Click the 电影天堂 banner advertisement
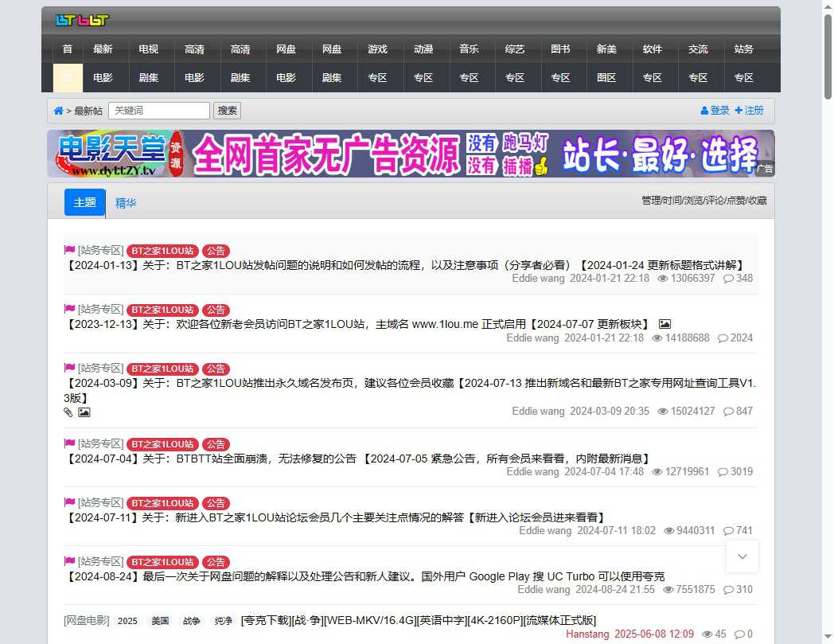 414,152
